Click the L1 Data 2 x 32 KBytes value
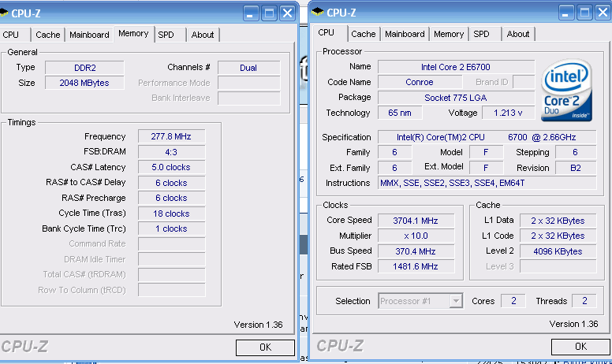612x364 pixels. click(558, 220)
